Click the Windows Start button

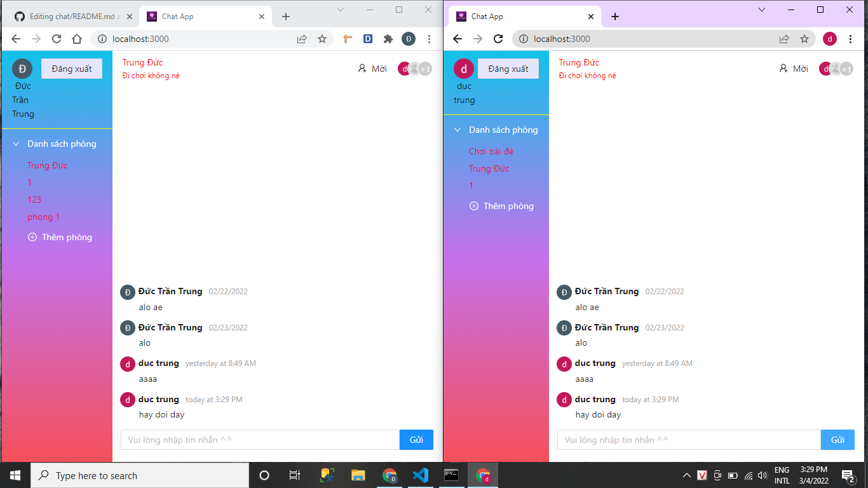pos(14,475)
